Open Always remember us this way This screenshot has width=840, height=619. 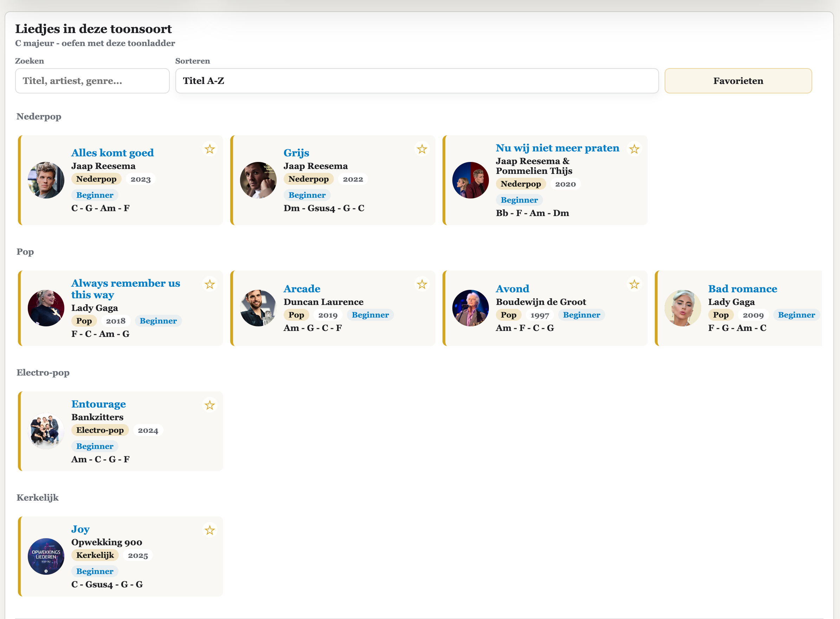[x=125, y=289]
